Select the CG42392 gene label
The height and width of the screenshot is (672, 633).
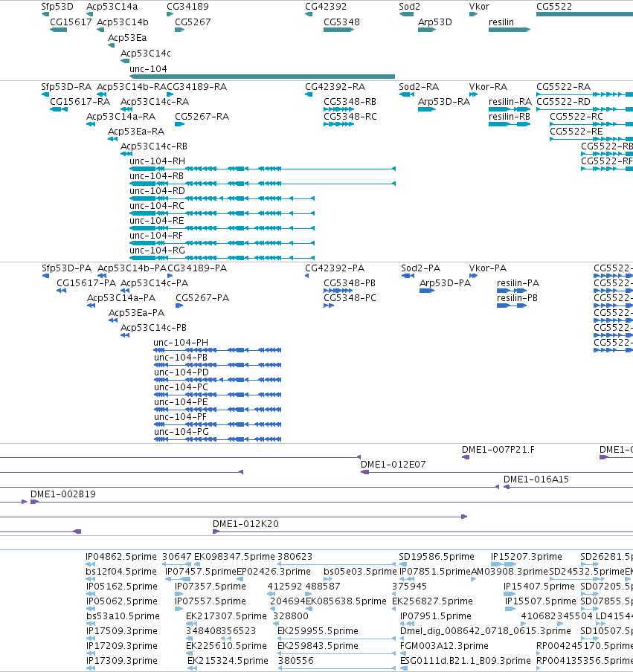326,7
